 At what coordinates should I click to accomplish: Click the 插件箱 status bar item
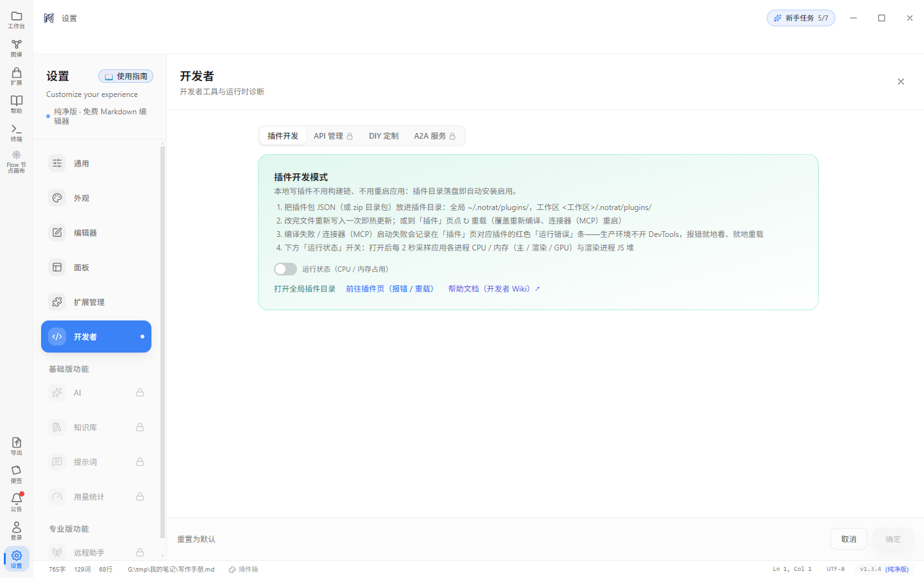point(243,569)
